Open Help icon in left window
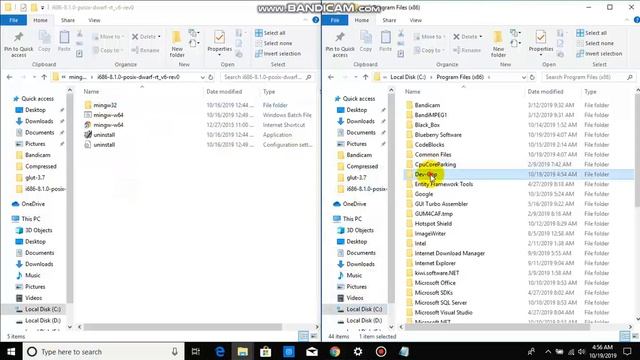640x360 pixels. pos(316,20)
